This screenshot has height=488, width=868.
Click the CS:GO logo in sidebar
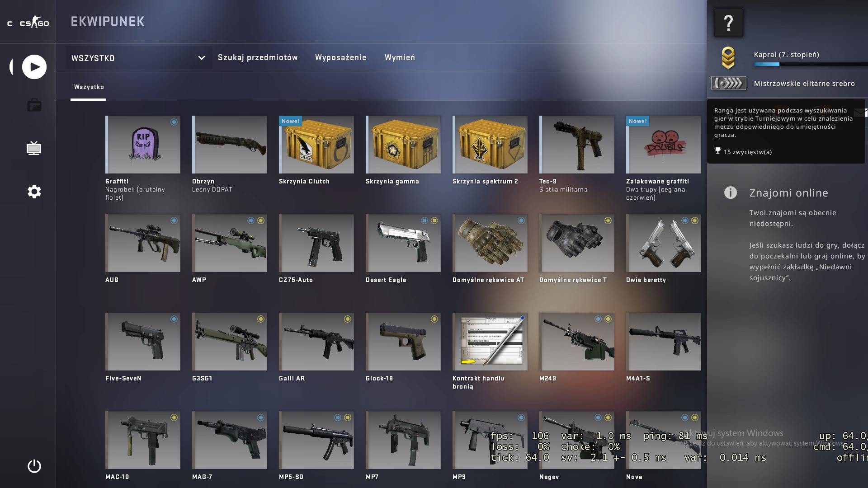(34, 23)
